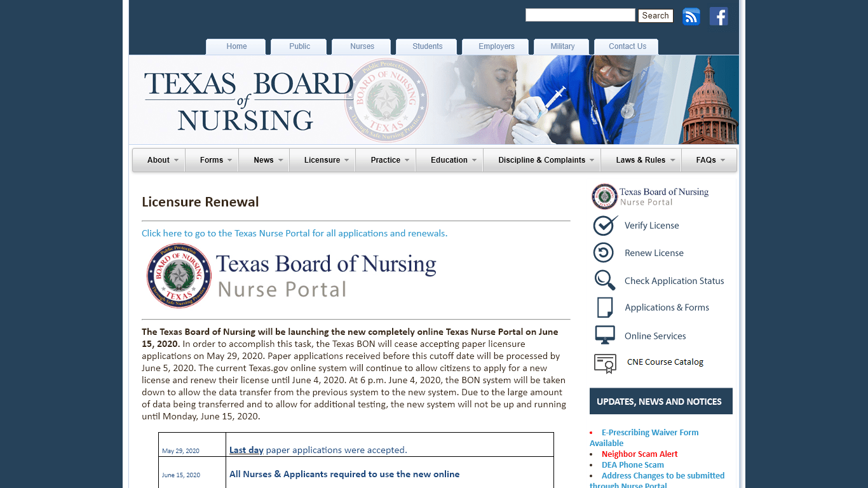
Task: Click the All Nurses & Applicants required text
Action: (x=344, y=474)
